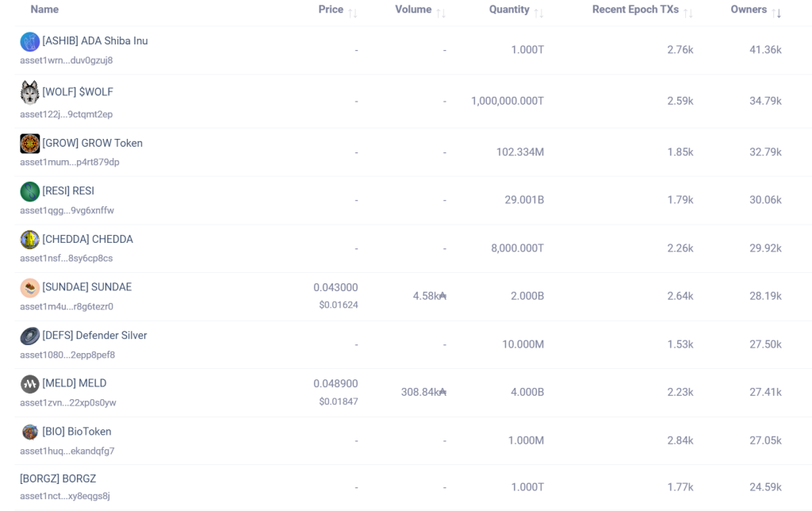
Task: Sort table by Volume column arrows
Action: click(x=441, y=13)
